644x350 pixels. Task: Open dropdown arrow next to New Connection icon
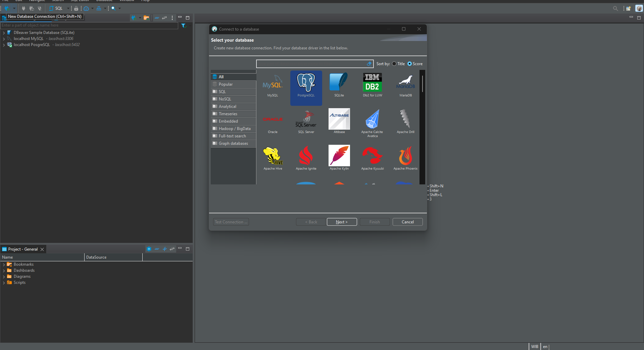pos(14,8)
